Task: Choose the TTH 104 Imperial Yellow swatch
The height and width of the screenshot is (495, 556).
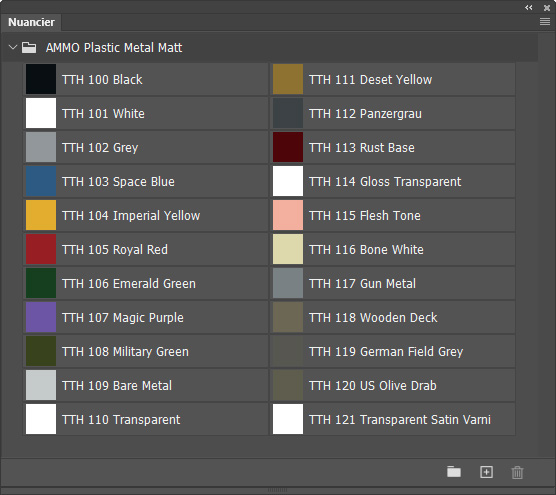Action: click(x=41, y=215)
